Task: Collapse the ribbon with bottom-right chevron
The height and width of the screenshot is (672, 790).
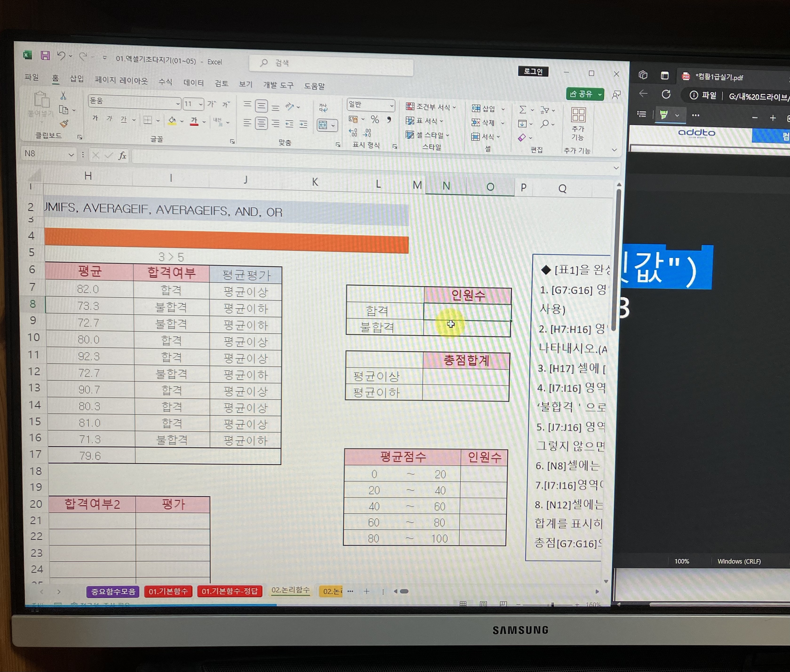Action: pos(614,150)
